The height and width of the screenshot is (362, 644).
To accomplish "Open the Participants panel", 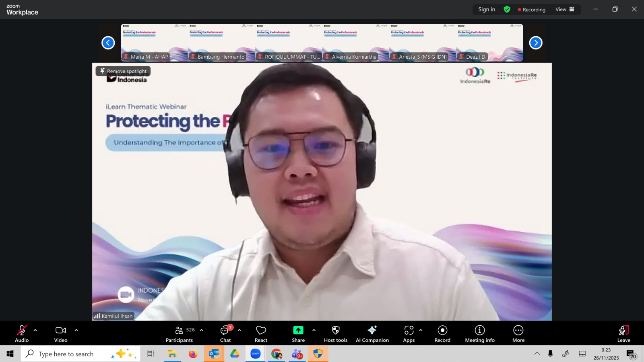I will pos(180,334).
